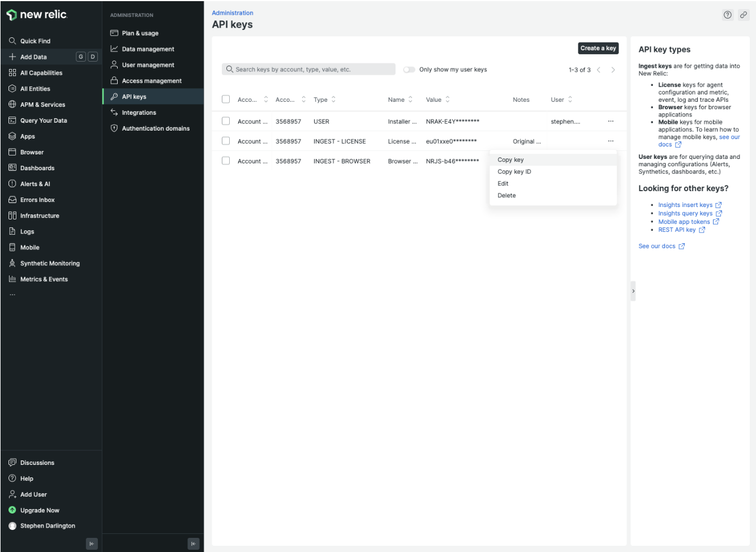
Task: Click the D shortcut badge beside Add Data
Action: (x=93, y=57)
